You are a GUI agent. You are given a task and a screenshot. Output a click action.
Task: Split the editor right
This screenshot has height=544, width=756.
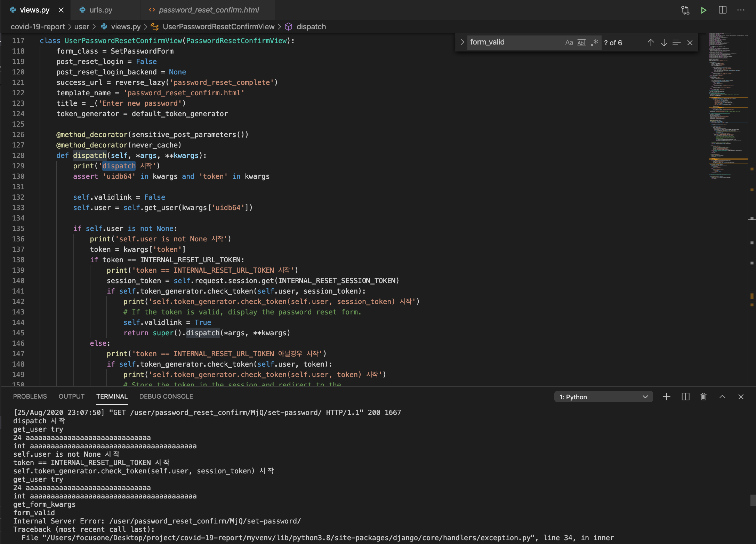click(x=722, y=10)
